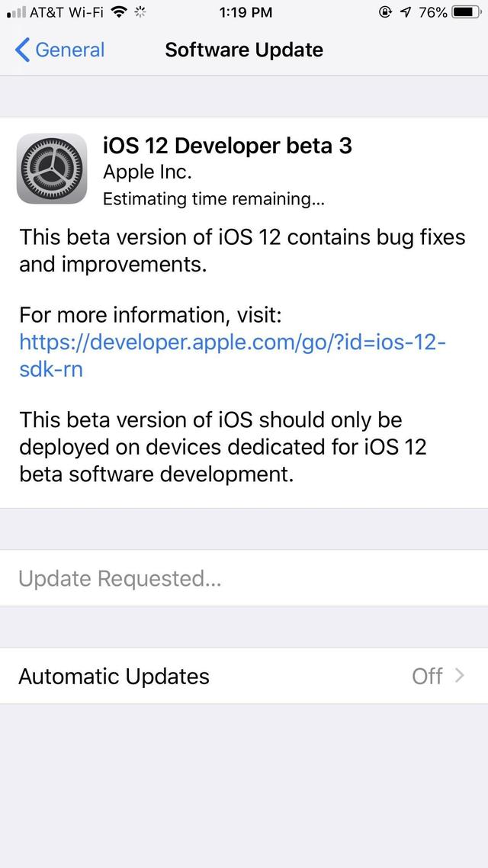The image size is (488, 868).
Task: Tap the cellular signal bars
Action: (16, 13)
